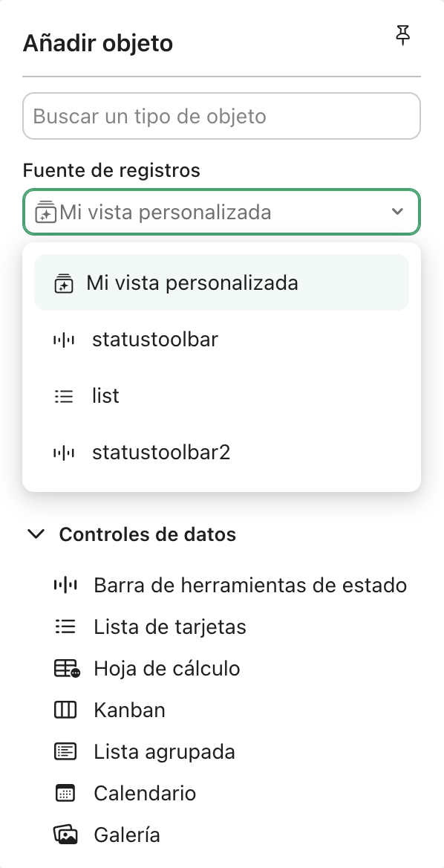The width and height of the screenshot is (444, 868).
Task: Select the Barra de herramientas de estado icon
Action: (66, 585)
